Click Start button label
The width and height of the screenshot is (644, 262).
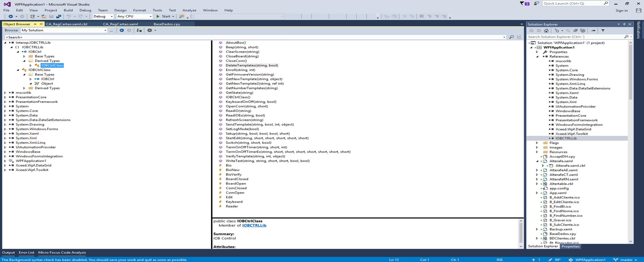tap(166, 16)
